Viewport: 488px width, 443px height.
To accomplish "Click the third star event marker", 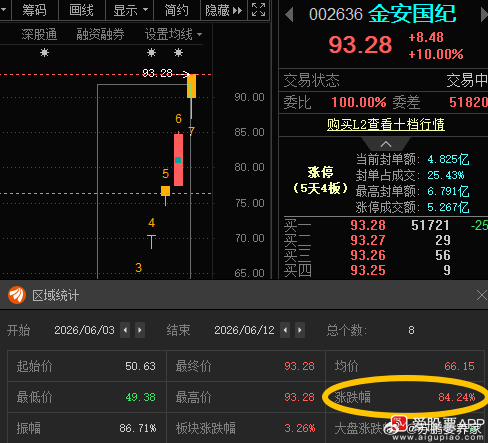I will (x=178, y=52).
